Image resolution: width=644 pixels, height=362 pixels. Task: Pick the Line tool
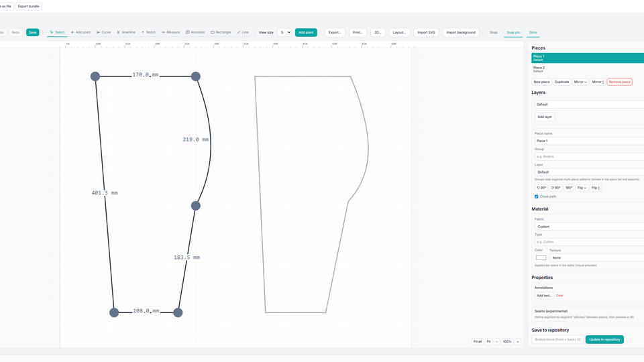click(x=243, y=32)
